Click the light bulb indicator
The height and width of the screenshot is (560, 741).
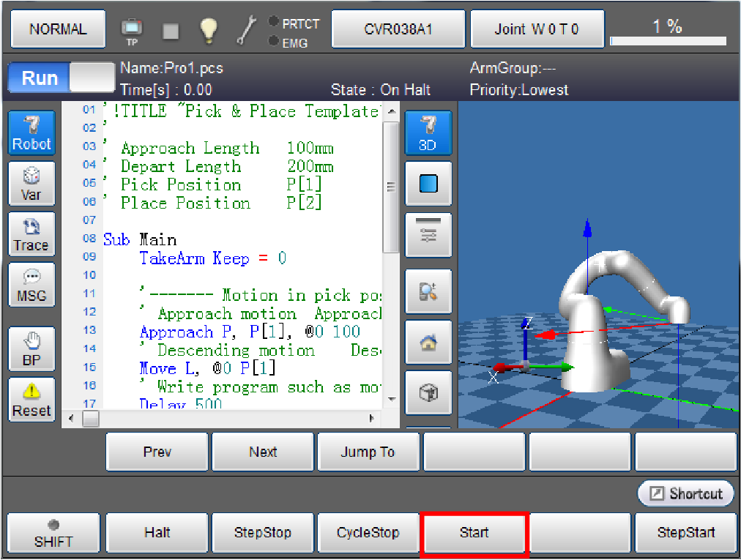click(209, 30)
